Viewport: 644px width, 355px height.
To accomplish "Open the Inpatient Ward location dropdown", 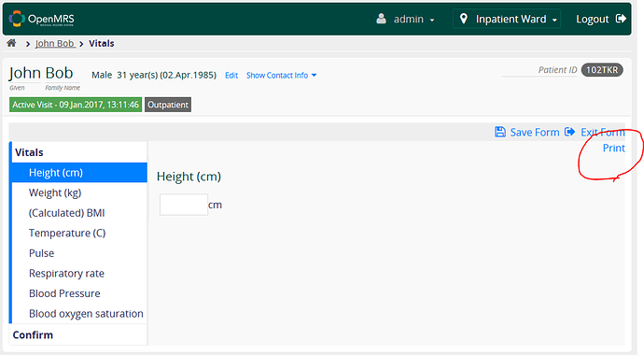I will point(507,19).
